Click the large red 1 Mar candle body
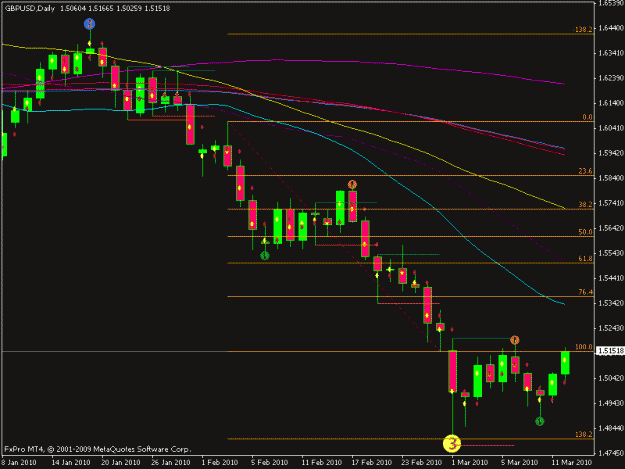Image resolution: width=625 pixels, height=469 pixels. (452, 371)
